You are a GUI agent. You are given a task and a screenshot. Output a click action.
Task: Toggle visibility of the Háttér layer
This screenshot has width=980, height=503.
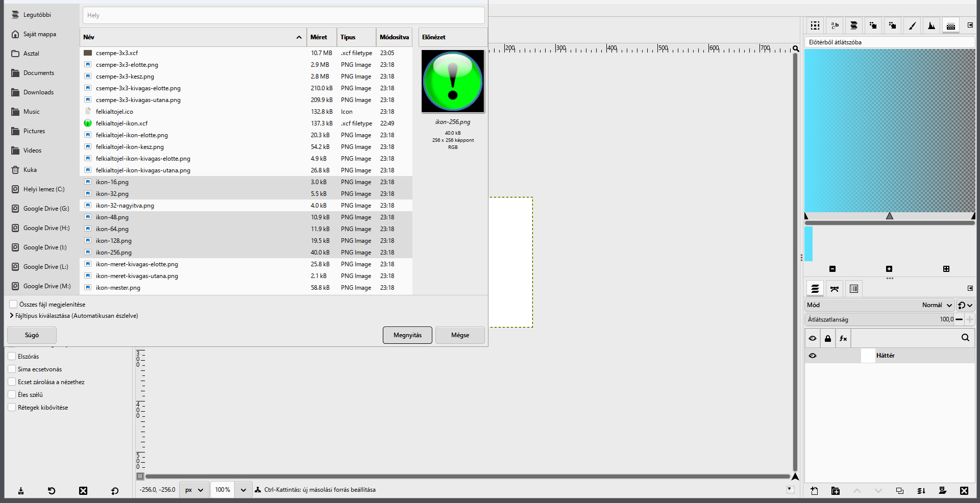click(813, 356)
